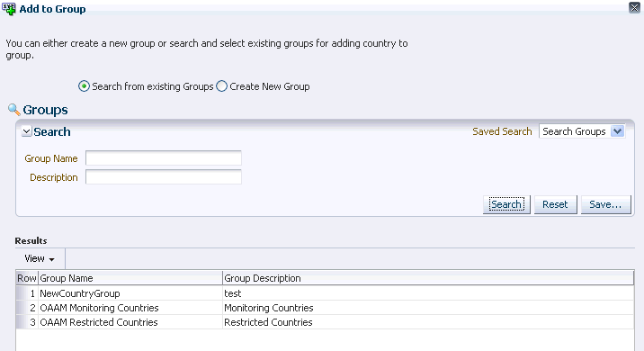Click the Row column header

(27, 278)
